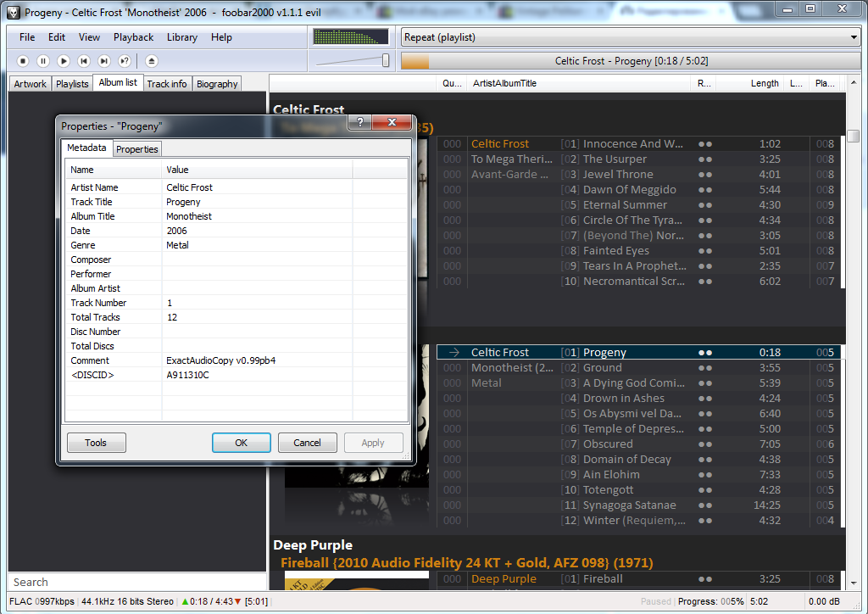The image size is (868, 614).
Task: Select the Genre value 'Metal' in the dialog
Action: [x=177, y=245]
